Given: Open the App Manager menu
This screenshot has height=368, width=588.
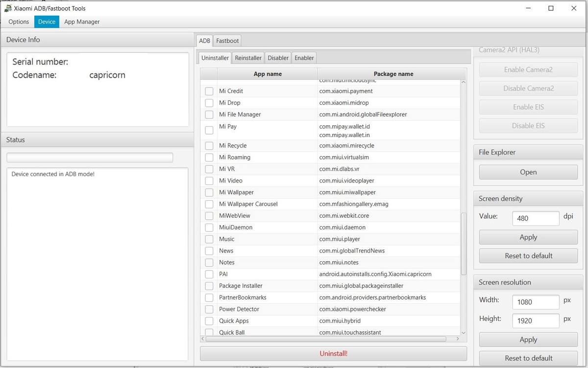Looking at the screenshot, I should click(82, 22).
